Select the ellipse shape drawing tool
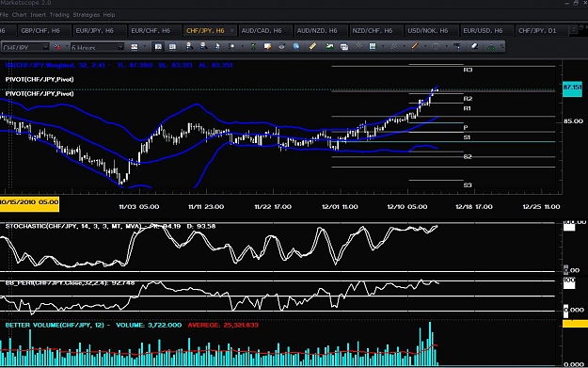 [x=436, y=46]
